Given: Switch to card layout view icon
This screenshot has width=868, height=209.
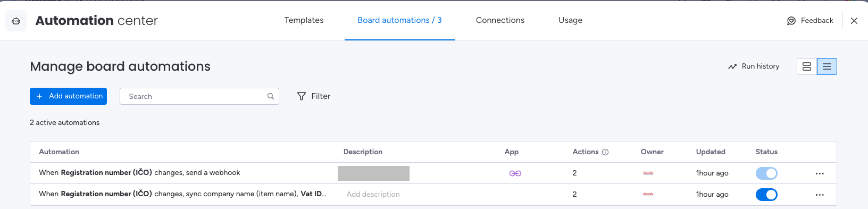Looking at the screenshot, I should click(x=807, y=66).
